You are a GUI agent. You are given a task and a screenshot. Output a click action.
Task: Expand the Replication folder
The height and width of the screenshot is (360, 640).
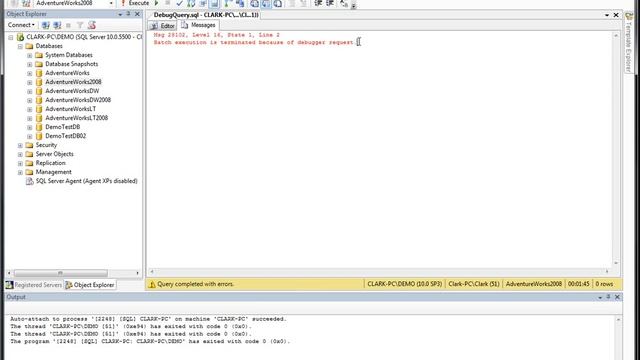pos(20,163)
